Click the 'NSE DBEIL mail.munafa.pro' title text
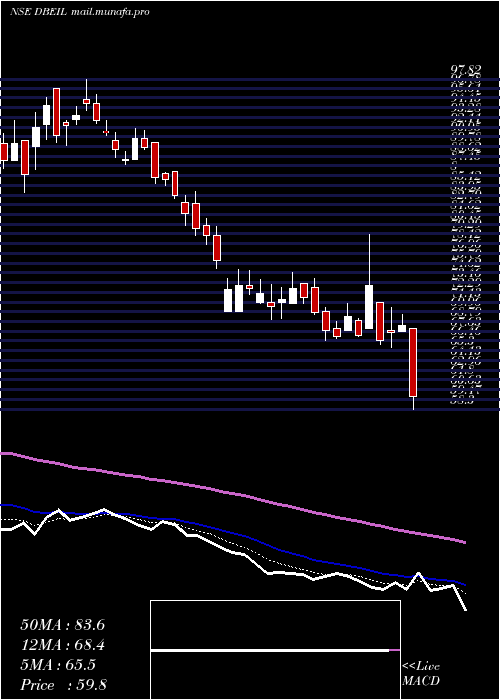500x700 pixels. [79, 12]
